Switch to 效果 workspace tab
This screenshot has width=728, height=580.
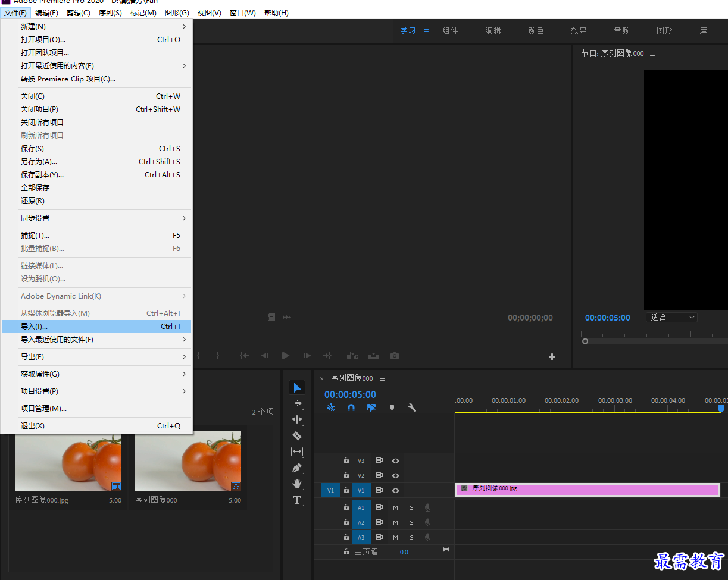(x=579, y=30)
